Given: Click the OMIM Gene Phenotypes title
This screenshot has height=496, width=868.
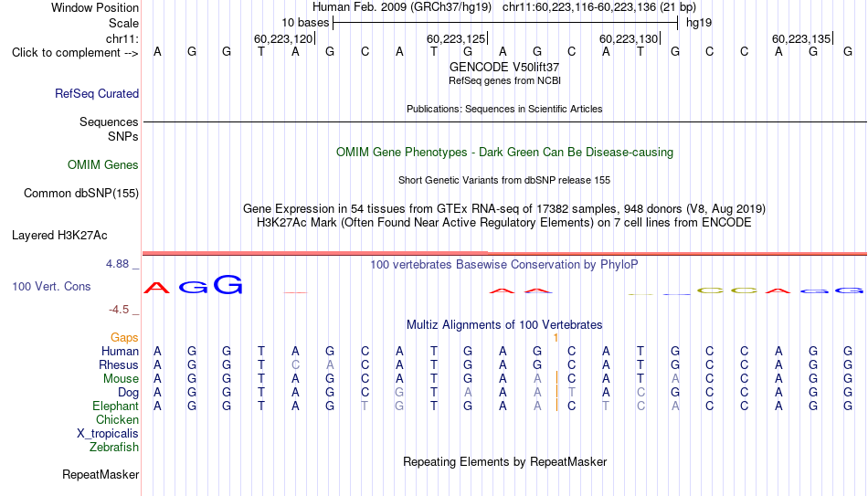Looking at the screenshot, I should (505, 153).
